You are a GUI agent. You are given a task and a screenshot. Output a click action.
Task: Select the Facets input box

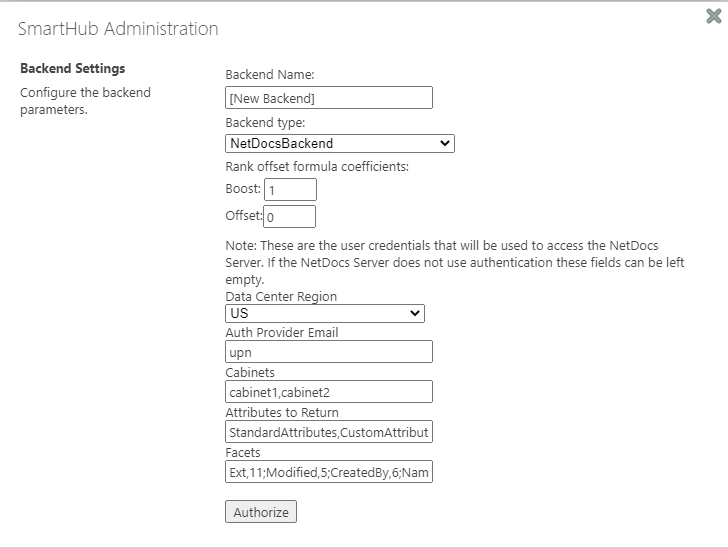pos(329,471)
